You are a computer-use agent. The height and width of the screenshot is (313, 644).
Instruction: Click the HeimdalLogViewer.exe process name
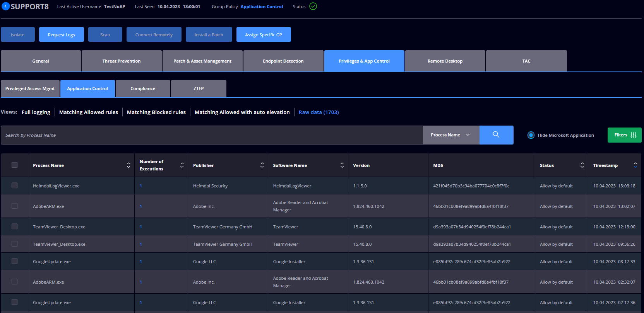click(56, 186)
